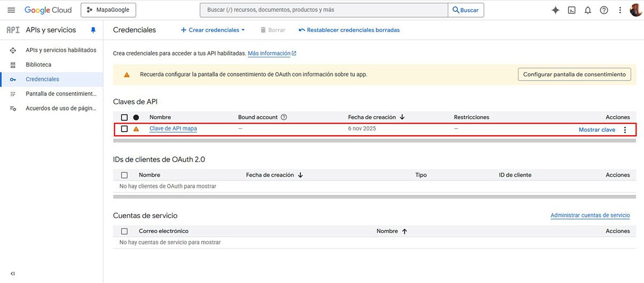The image size is (644, 283).
Task: Click the disabled Borrar button
Action: coord(273,30)
